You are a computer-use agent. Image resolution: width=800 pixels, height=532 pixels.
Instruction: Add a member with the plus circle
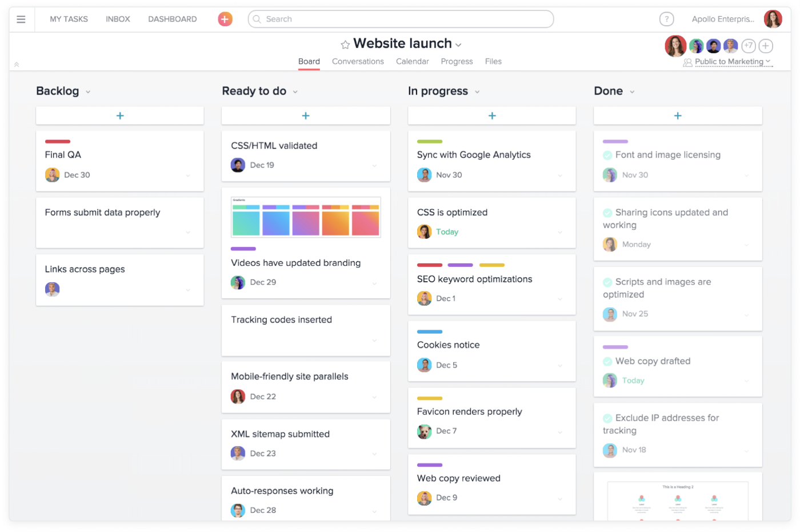pyautogui.click(x=766, y=46)
